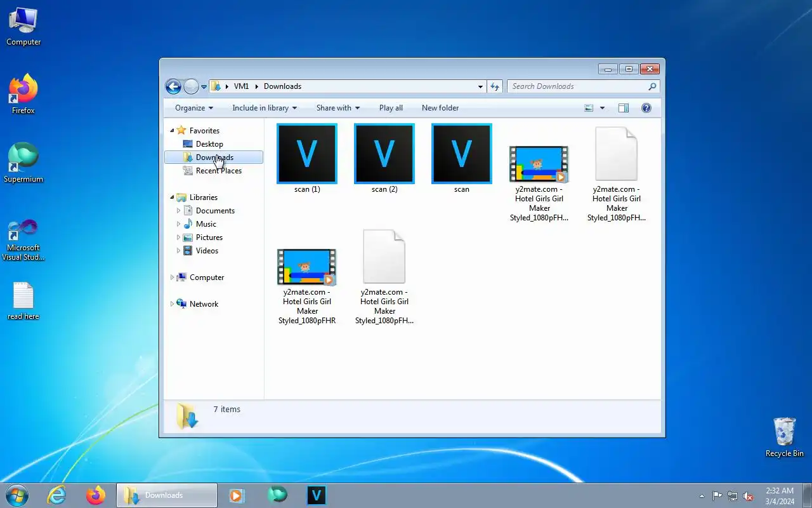
Task: Click the Downloads taskbar button
Action: [166, 495]
